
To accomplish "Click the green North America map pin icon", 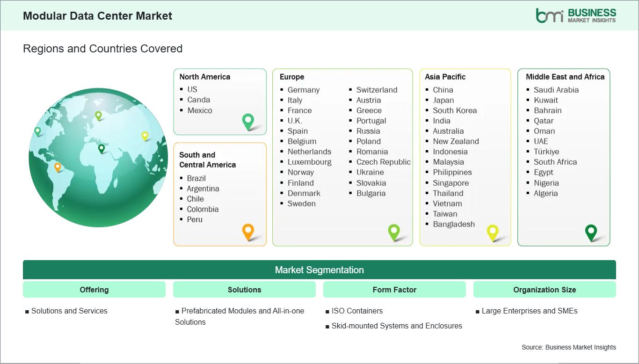I will pos(247,121).
